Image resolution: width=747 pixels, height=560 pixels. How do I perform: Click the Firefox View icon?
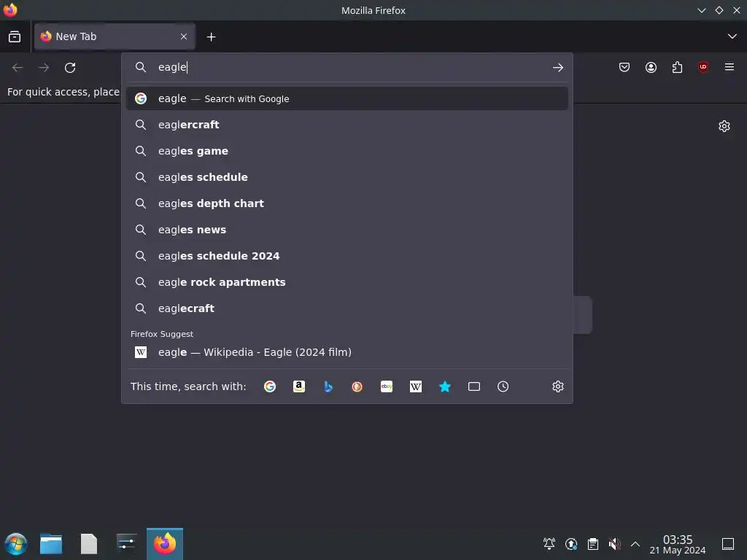click(15, 36)
